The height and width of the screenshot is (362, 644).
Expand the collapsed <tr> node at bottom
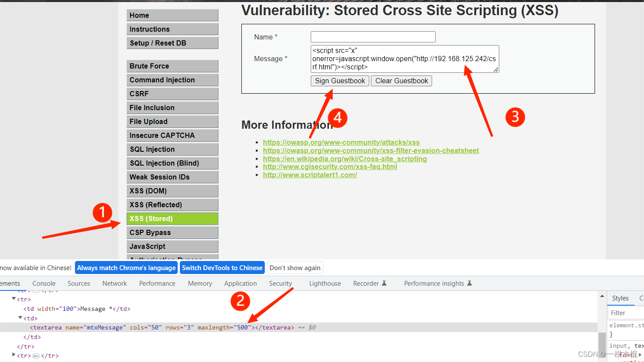coord(14,355)
